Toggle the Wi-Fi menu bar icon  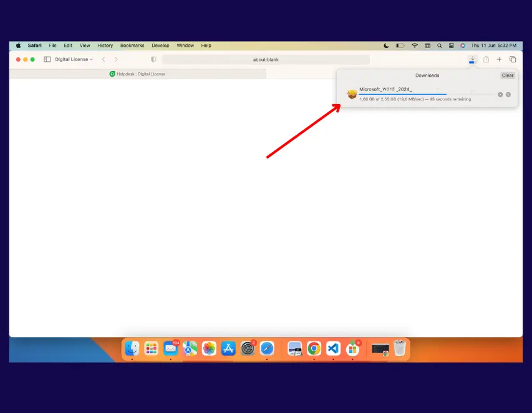pos(414,46)
